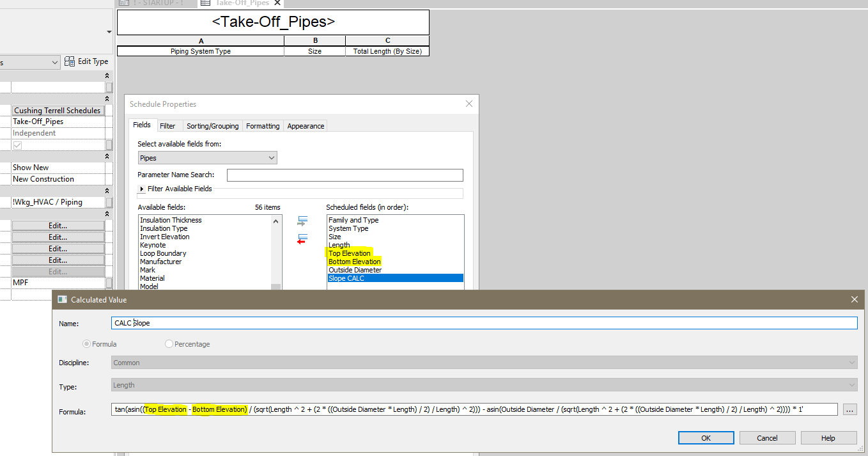
Task: Click into the Name field 'CALC Slope'
Action: 484,323
